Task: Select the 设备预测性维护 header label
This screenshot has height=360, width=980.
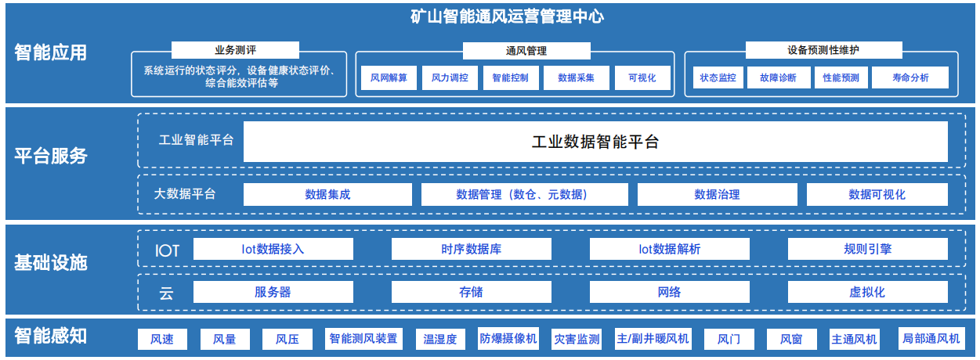Action: point(823,50)
